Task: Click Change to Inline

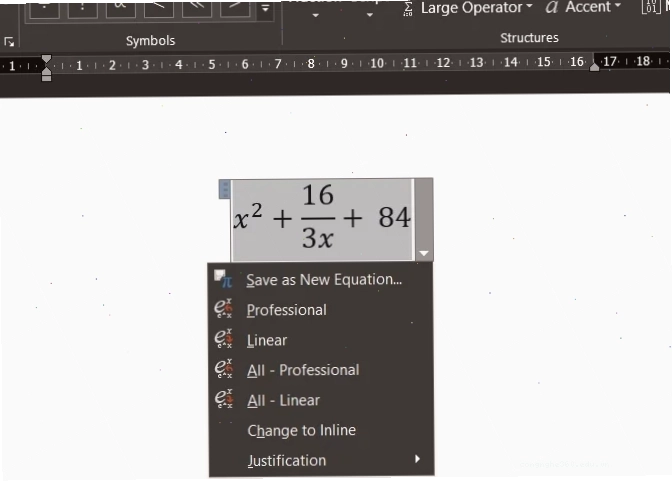Action: tap(321, 430)
